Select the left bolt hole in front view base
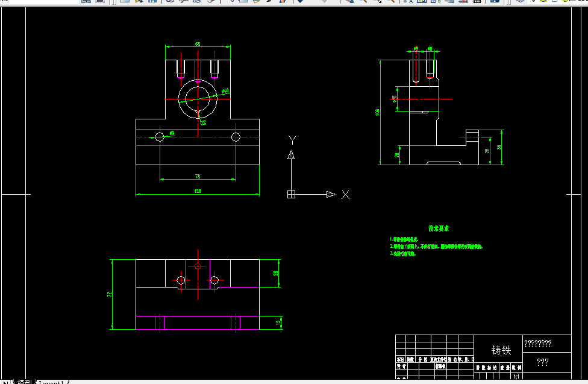Viewport: 588px width, 384px height. [160, 137]
